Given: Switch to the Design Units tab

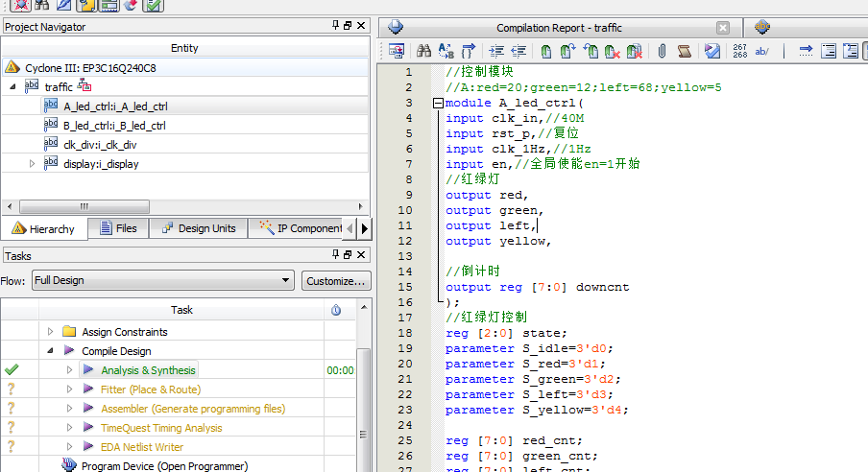Looking at the screenshot, I should (x=198, y=228).
